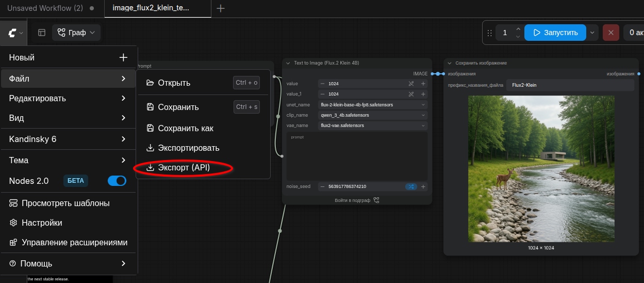Decrement value_1 with minus icon
The height and width of the screenshot is (283, 644).
point(323,94)
